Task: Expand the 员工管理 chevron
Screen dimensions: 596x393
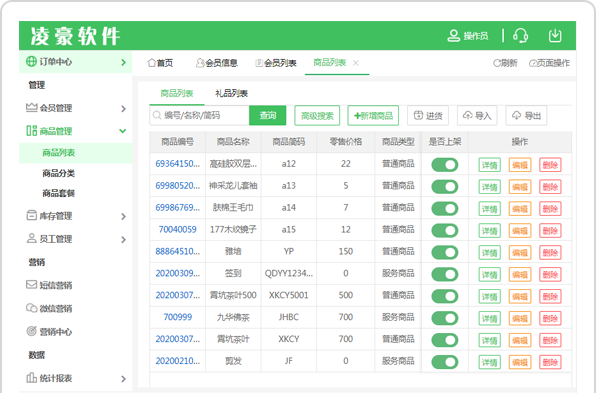Action: coord(123,239)
